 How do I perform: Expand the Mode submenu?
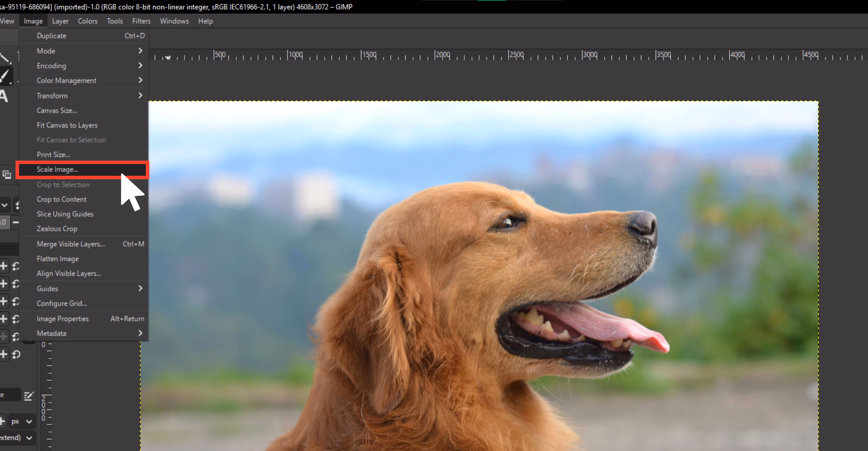pyautogui.click(x=84, y=51)
